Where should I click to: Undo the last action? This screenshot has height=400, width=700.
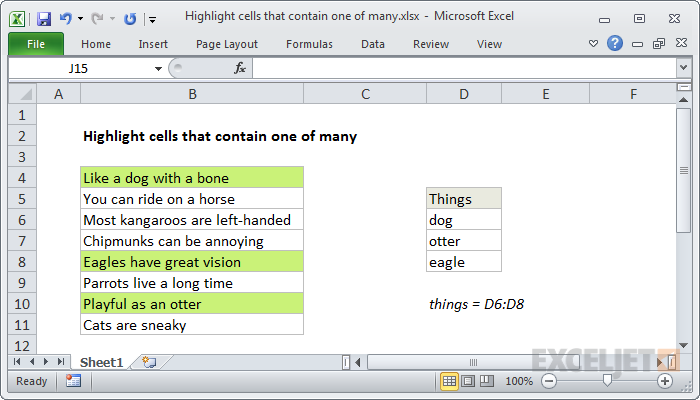(66, 19)
